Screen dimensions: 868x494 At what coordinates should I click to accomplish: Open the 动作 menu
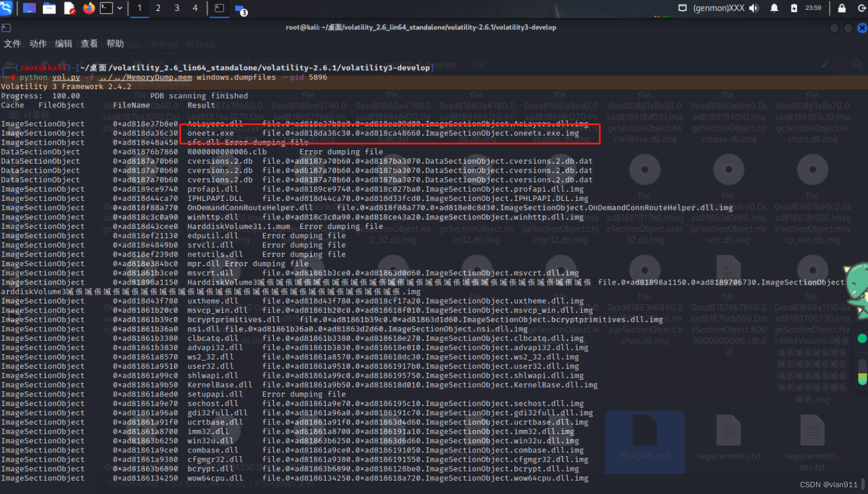[38, 43]
